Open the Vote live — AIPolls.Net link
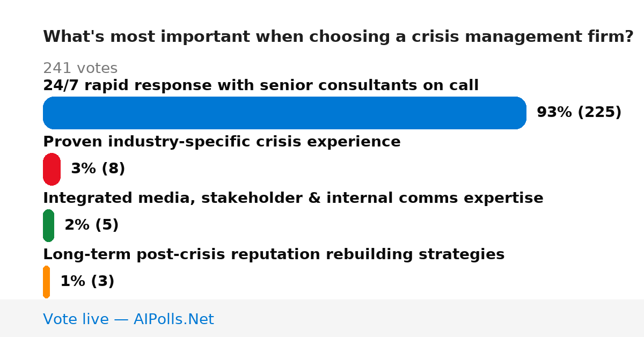This screenshot has height=337, width=644. (x=128, y=319)
